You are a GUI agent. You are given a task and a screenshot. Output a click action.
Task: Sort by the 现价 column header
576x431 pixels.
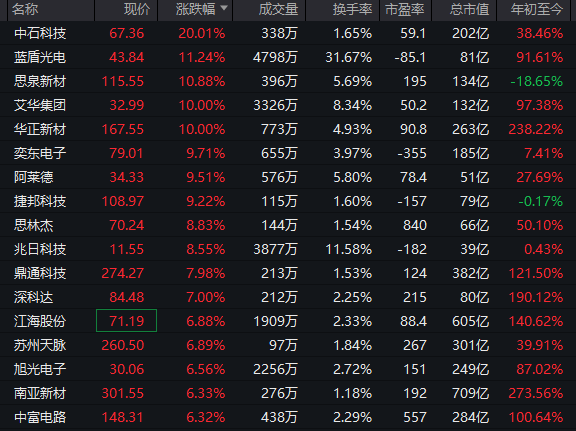[x=137, y=9]
